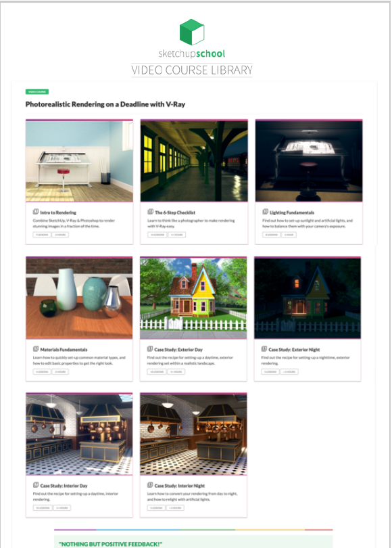
Task: Select the night kitchen thumbnail for Interior Night
Action: pyautogui.click(x=193, y=434)
